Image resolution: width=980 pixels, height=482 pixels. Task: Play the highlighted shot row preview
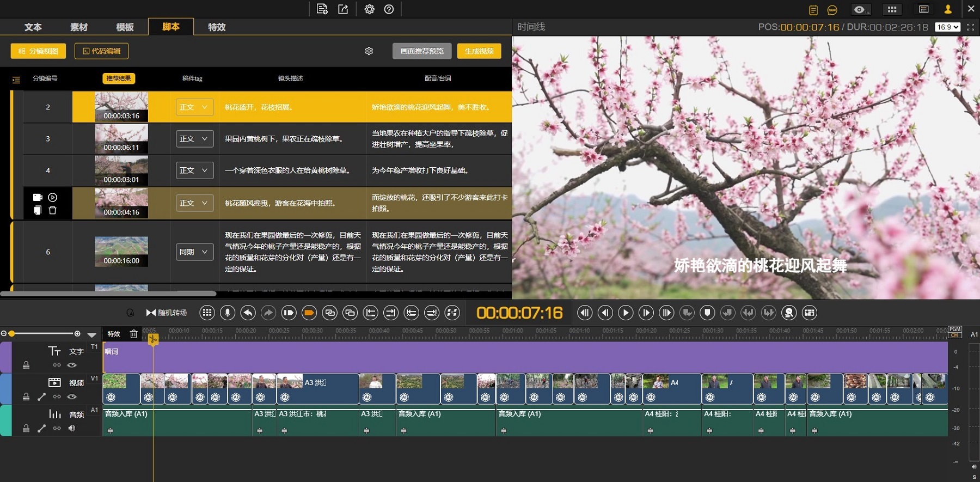53,197
